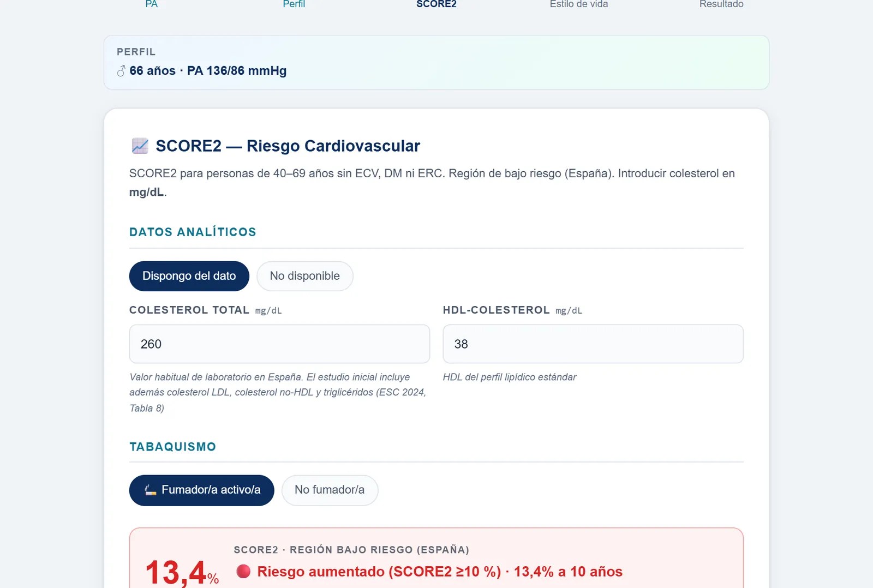Click 'SCORE2 · REGIÓN BAJO RIESGO (ESPAÑA)' label
Screen dimensions: 873x588
[x=351, y=550]
